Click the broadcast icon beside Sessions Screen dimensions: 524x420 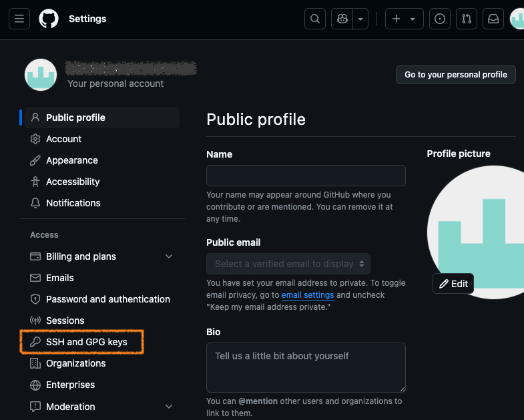[35, 321]
